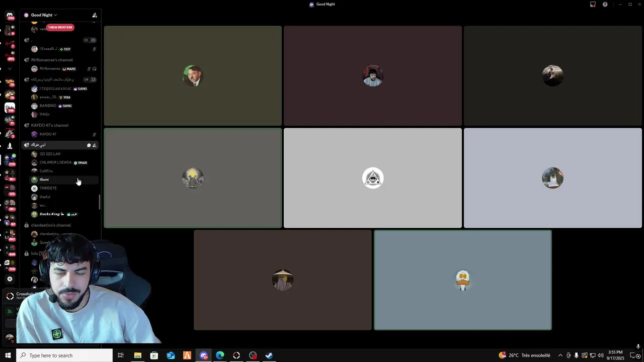Select user CHLA9EM L3EWDA
The height and width of the screenshot is (362, 644).
click(63, 163)
